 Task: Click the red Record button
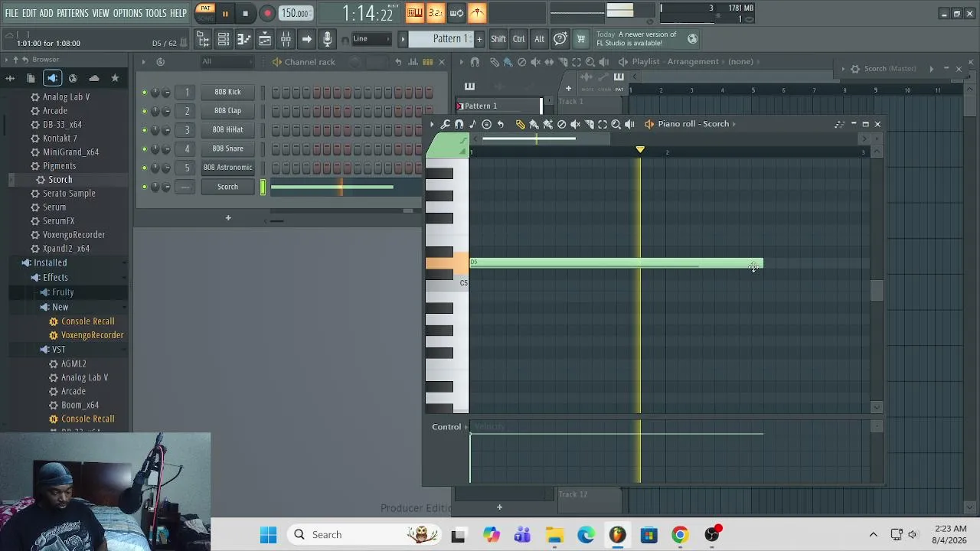coord(267,13)
